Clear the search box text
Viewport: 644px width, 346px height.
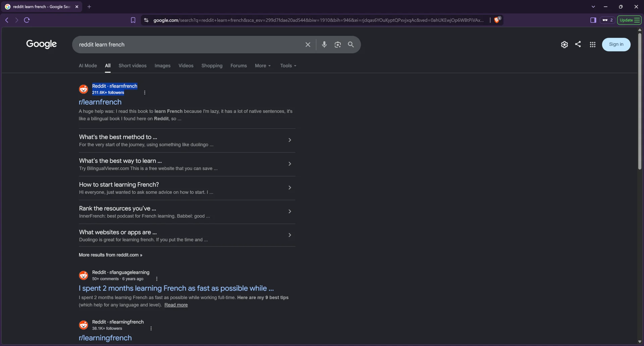coord(308,45)
